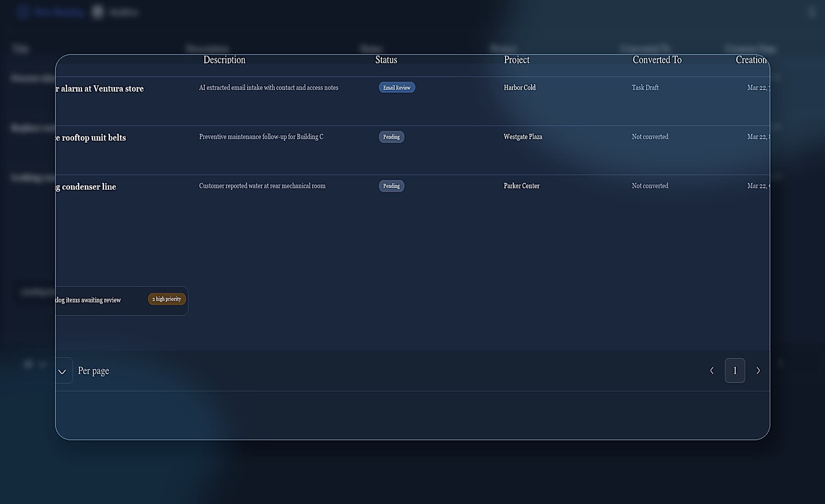Click the Pending badge on the Parker Center row

click(x=391, y=186)
